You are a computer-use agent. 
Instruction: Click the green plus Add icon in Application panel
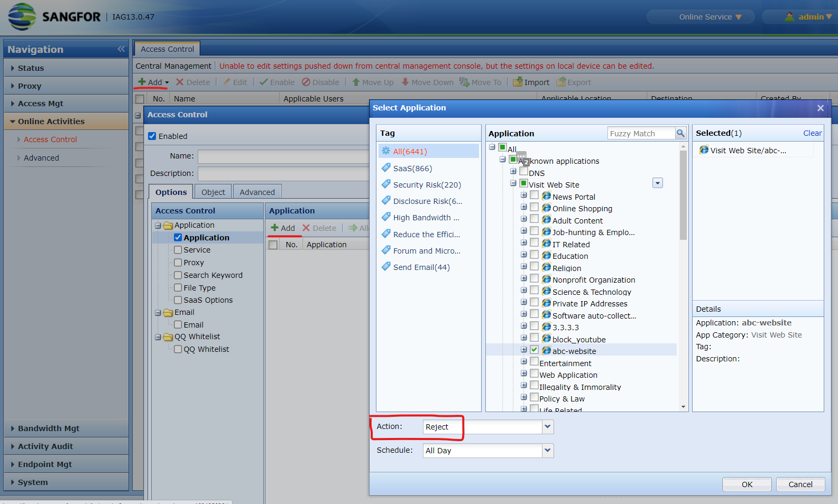[275, 228]
